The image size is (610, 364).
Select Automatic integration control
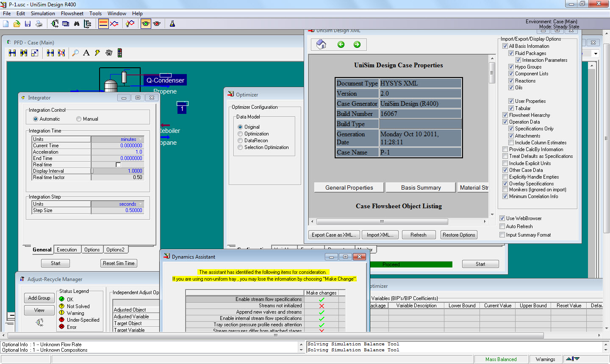[x=36, y=119]
